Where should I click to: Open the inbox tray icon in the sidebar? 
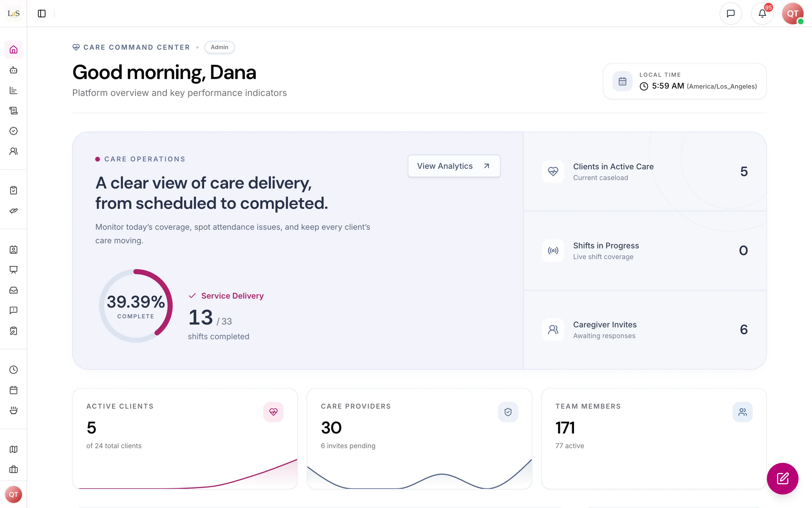[14, 290]
